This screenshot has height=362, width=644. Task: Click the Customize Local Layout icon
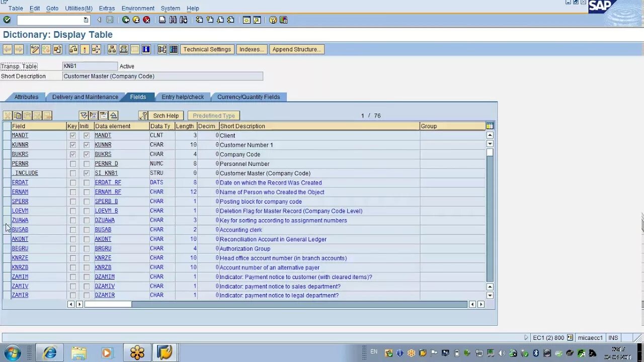coord(284,20)
